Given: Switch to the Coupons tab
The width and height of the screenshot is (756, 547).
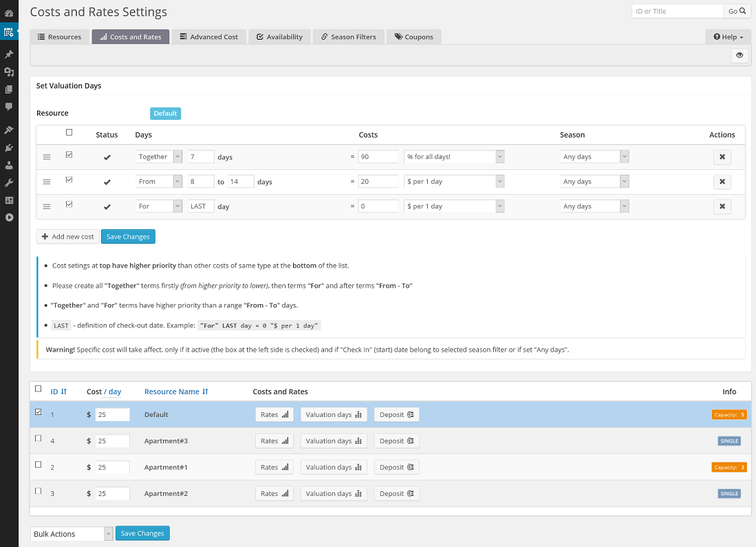Looking at the screenshot, I should pyautogui.click(x=413, y=37).
